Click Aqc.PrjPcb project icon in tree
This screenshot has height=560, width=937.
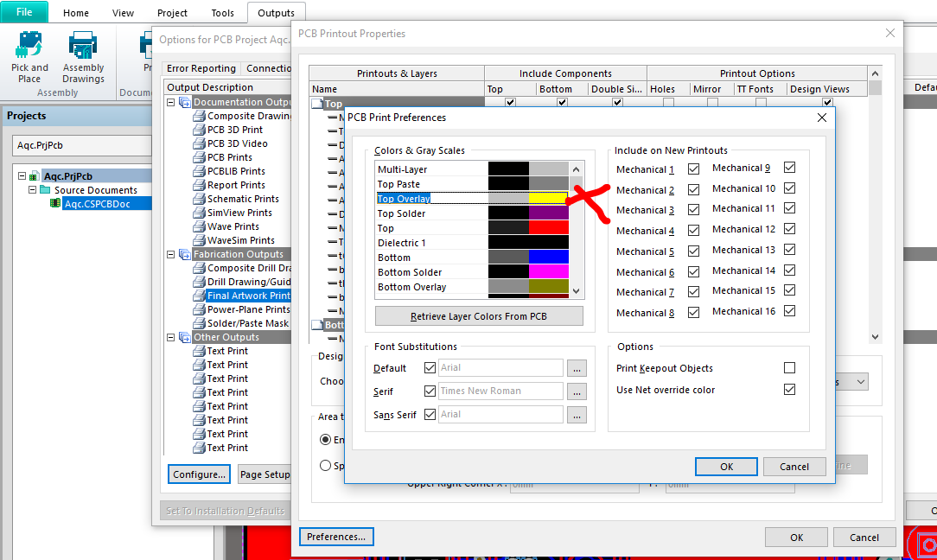34,176
